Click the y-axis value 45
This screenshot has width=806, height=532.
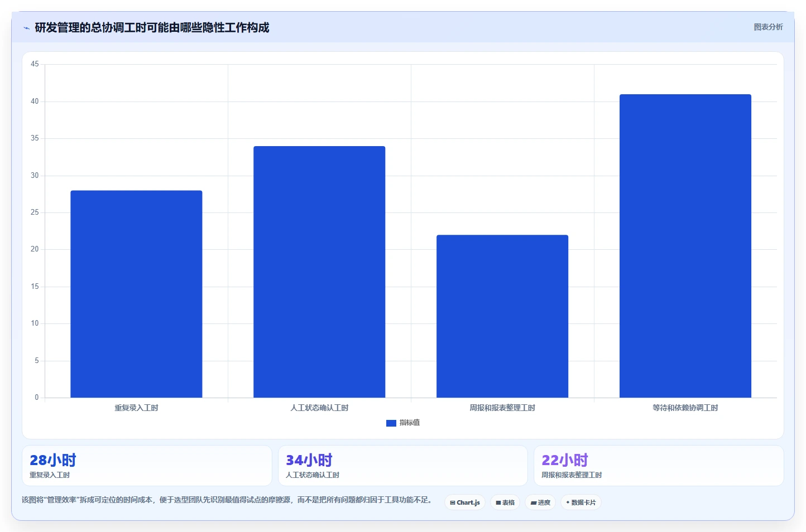(35, 64)
